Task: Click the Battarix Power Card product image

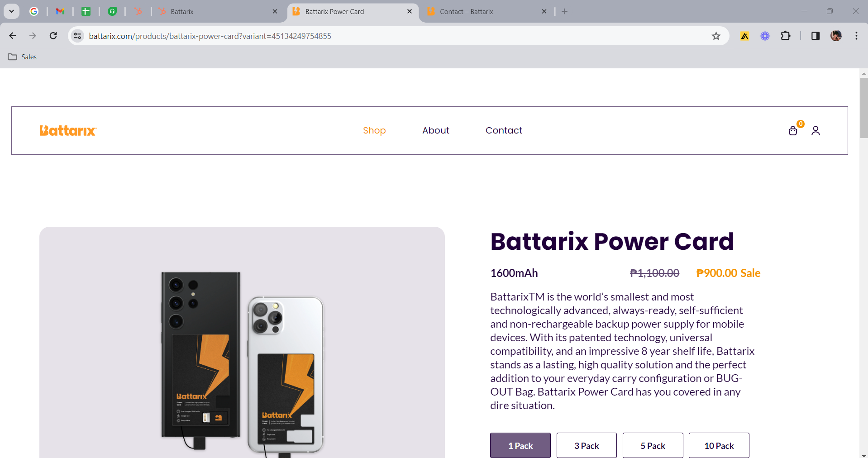Action: pos(242,342)
